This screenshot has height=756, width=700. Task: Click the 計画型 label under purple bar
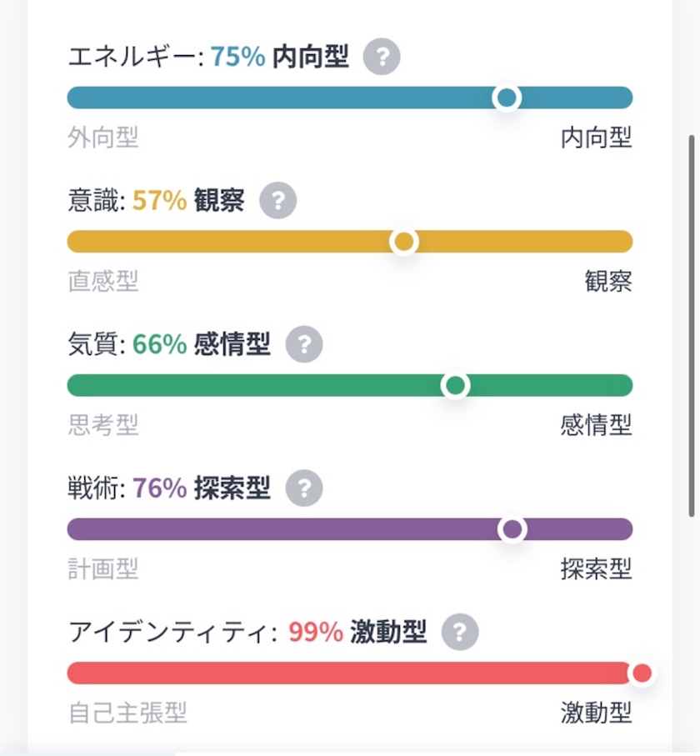[103, 568]
